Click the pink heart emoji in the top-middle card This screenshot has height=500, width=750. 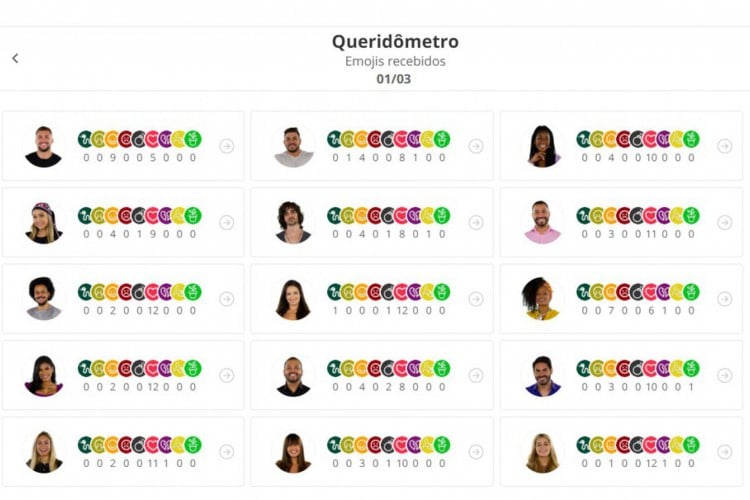(x=401, y=139)
